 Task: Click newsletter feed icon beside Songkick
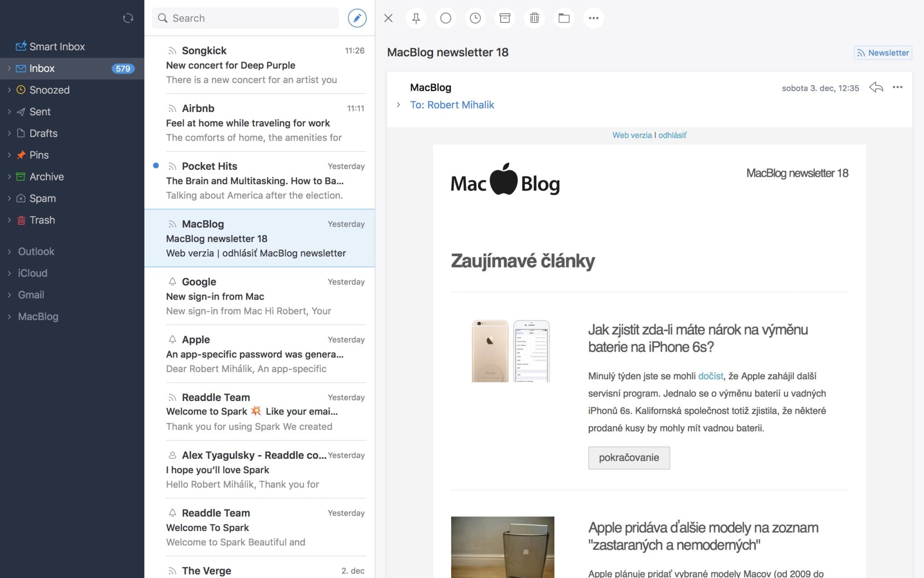point(172,51)
